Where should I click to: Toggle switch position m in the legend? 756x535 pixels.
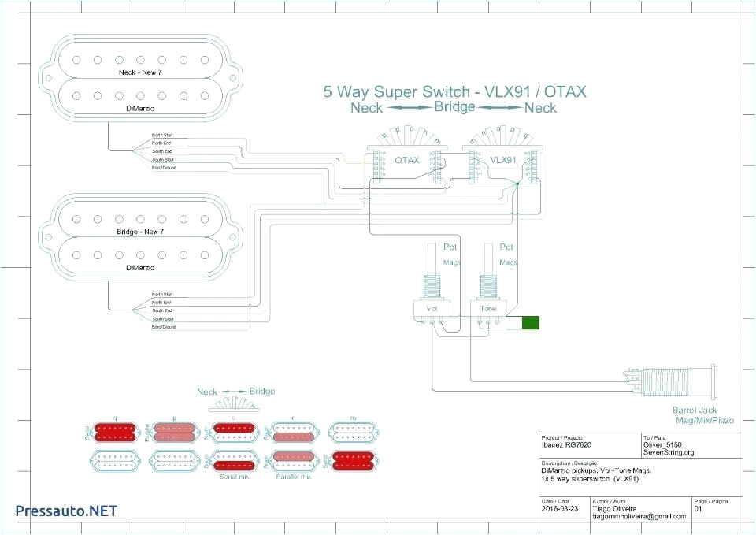coord(353,432)
